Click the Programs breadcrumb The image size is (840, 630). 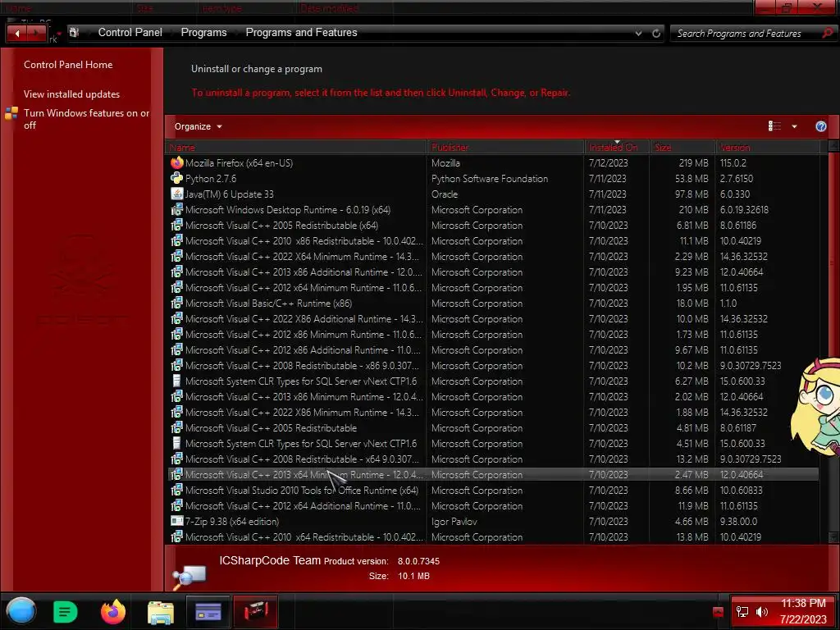point(203,33)
